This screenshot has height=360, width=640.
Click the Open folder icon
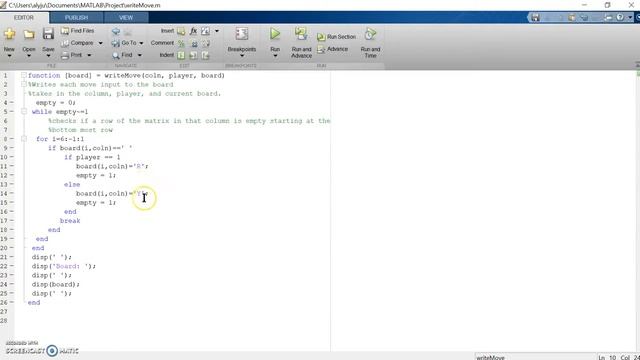click(x=29, y=34)
